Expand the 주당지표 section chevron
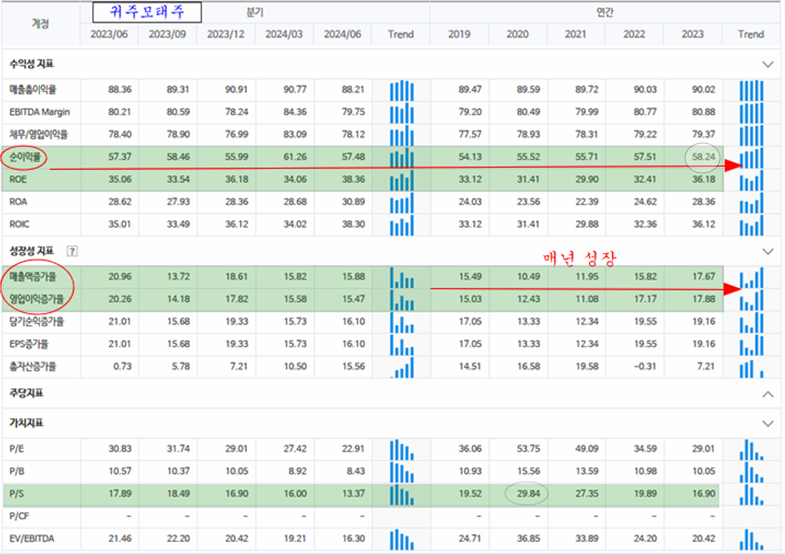Image resolution: width=785 pixels, height=555 pixels. tap(768, 394)
